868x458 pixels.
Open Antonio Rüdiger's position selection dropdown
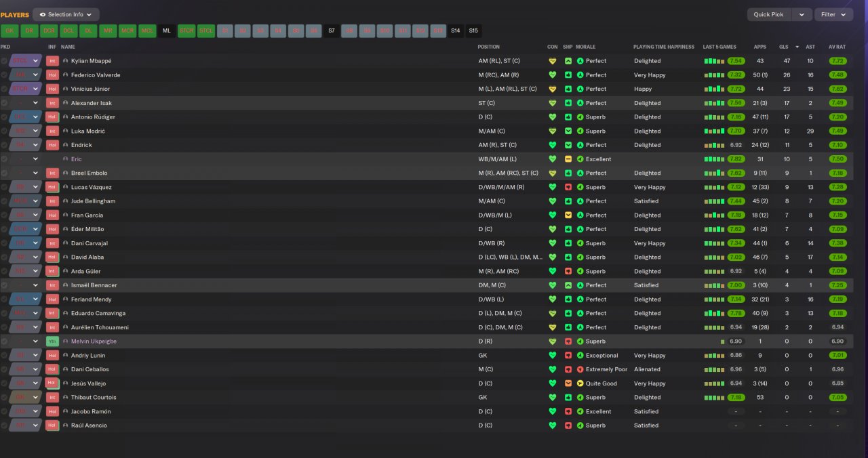click(36, 117)
